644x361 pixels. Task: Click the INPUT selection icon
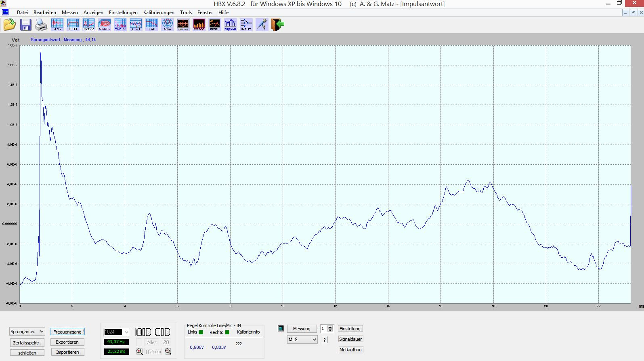[246, 25]
